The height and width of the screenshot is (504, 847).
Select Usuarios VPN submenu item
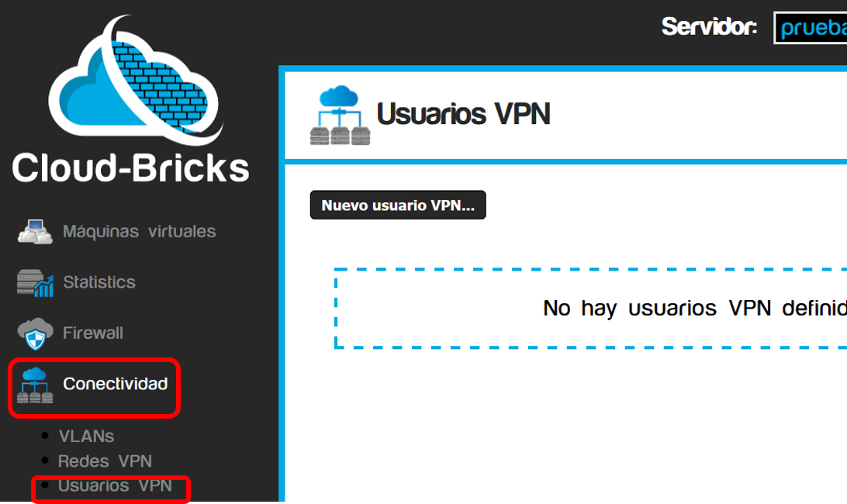click(115, 485)
